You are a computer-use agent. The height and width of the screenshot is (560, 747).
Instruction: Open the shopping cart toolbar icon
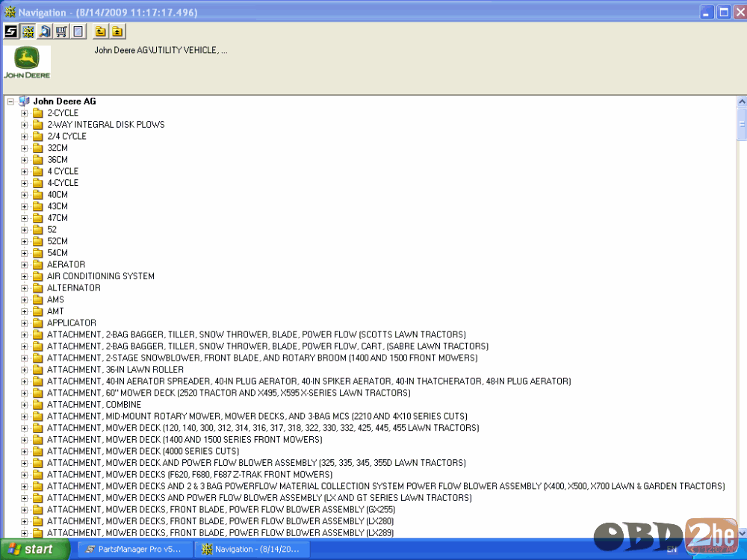pyautogui.click(x=61, y=32)
